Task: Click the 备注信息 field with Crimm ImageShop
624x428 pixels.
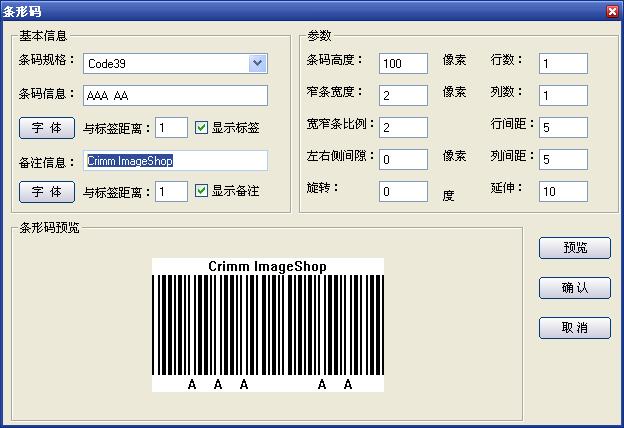Action: click(x=175, y=160)
